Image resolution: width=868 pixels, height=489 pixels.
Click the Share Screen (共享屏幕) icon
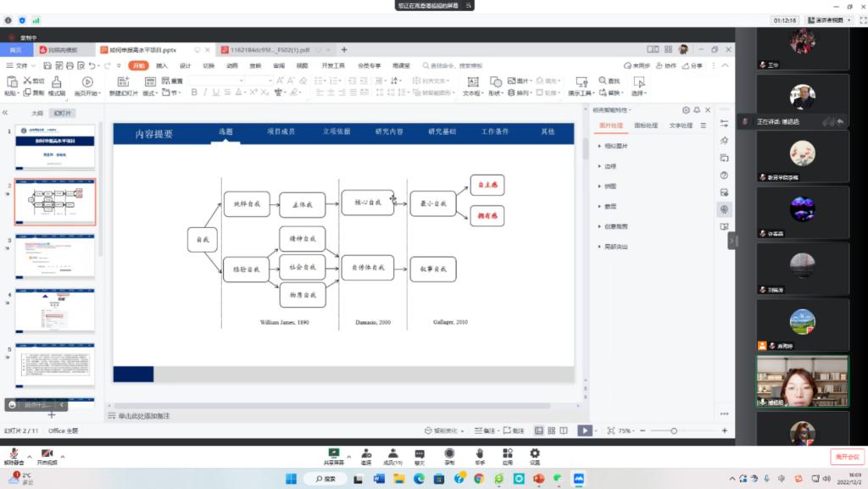(334, 454)
